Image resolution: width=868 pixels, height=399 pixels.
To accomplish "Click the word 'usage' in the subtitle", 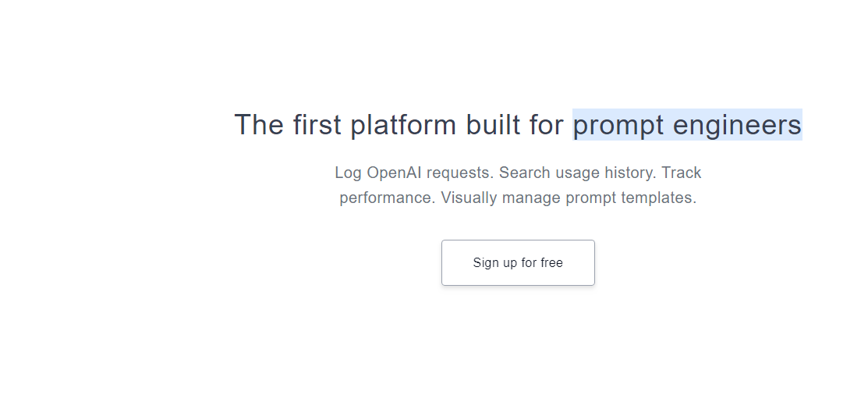I will pyautogui.click(x=577, y=174).
